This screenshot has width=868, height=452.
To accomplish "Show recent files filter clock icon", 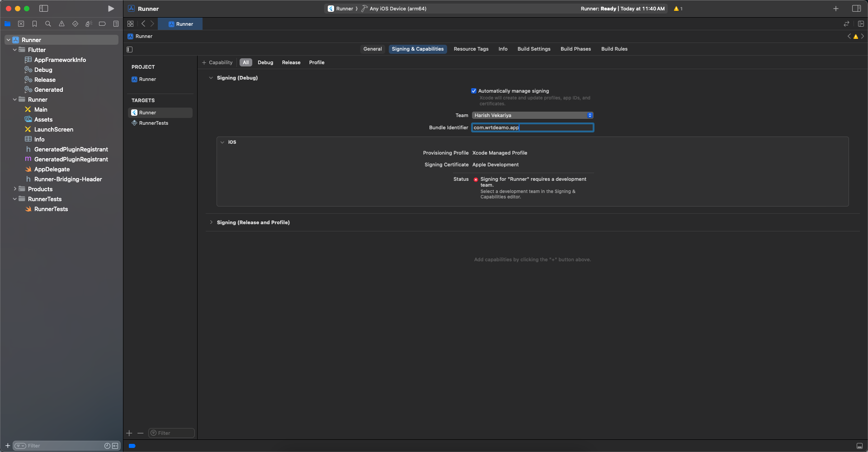I will pyautogui.click(x=107, y=446).
